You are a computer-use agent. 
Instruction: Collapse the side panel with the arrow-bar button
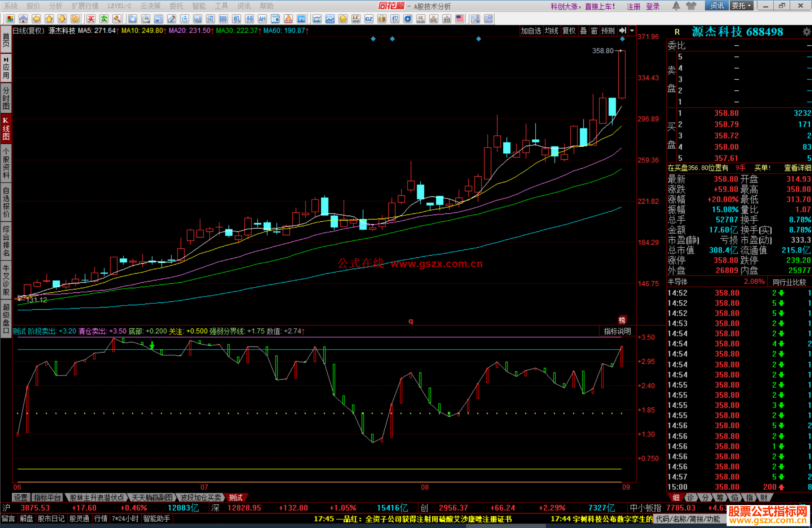click(623, 31)
